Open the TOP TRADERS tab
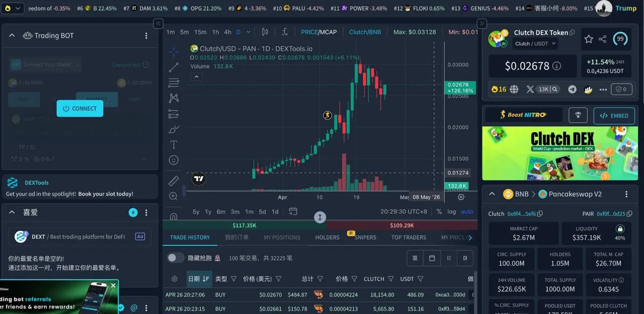The width and height of the screenshot is (644, 314). [x=409, y=238]
